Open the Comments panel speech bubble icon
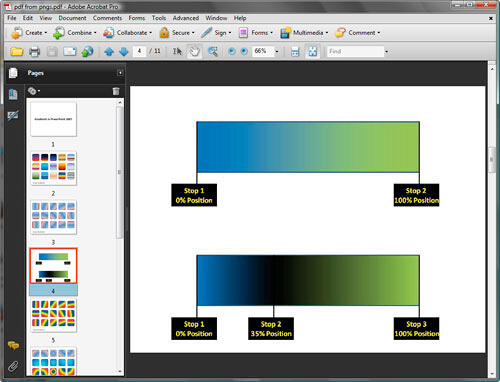 [x=13, y=345]
